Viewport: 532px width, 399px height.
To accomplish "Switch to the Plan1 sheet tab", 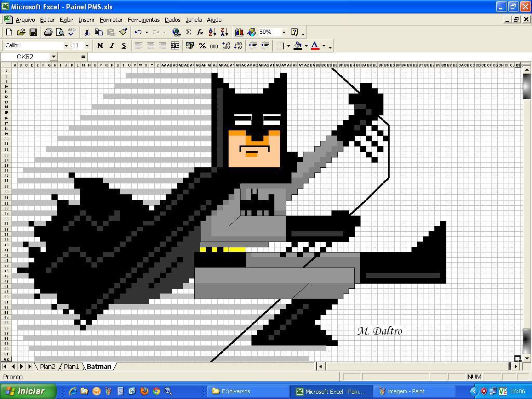I will 71,367.
